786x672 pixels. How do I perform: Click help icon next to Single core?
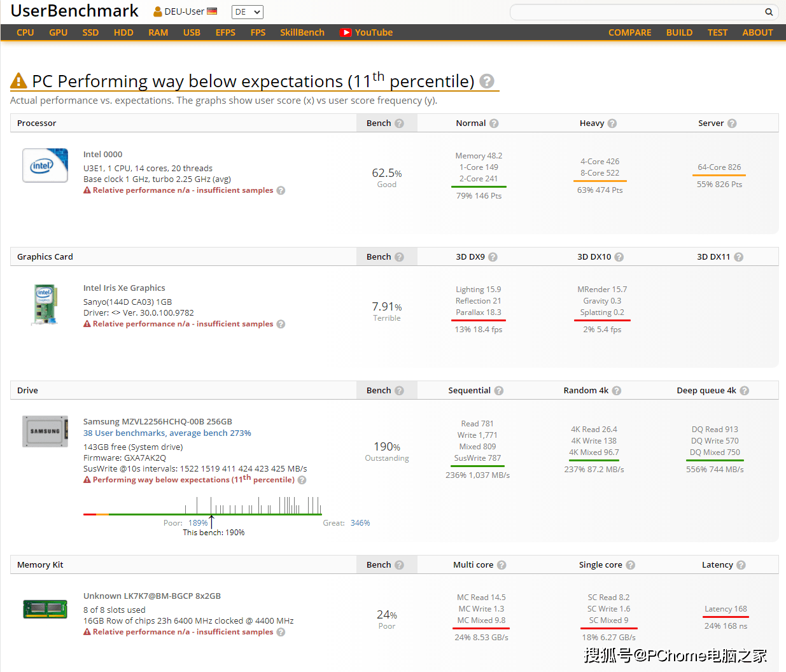(631, 565)
